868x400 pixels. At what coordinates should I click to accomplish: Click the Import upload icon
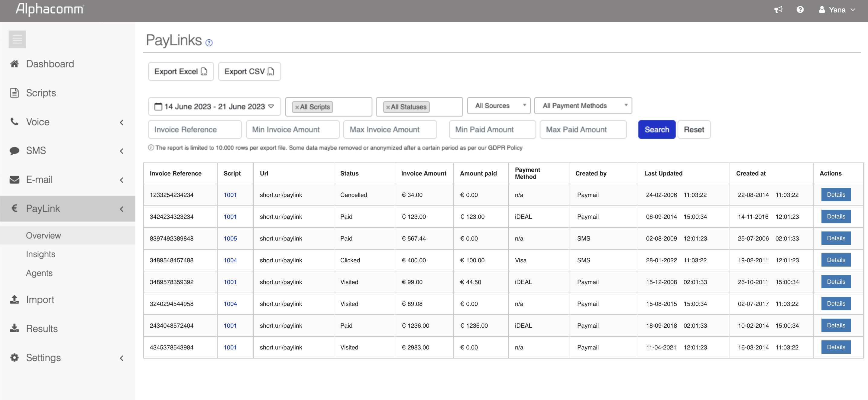15,300
